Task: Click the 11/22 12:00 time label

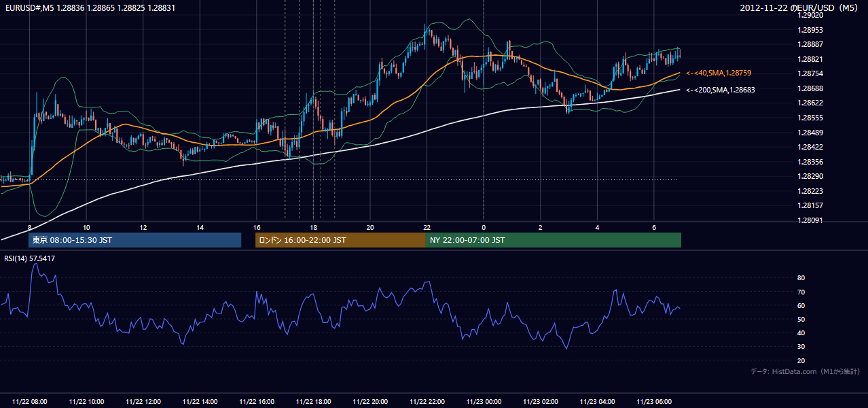Action: pyautogui.click(x=143, y=402)
